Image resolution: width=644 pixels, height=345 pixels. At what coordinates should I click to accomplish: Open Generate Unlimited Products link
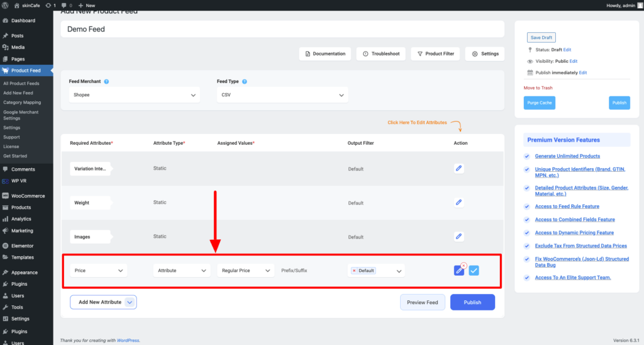567,156
